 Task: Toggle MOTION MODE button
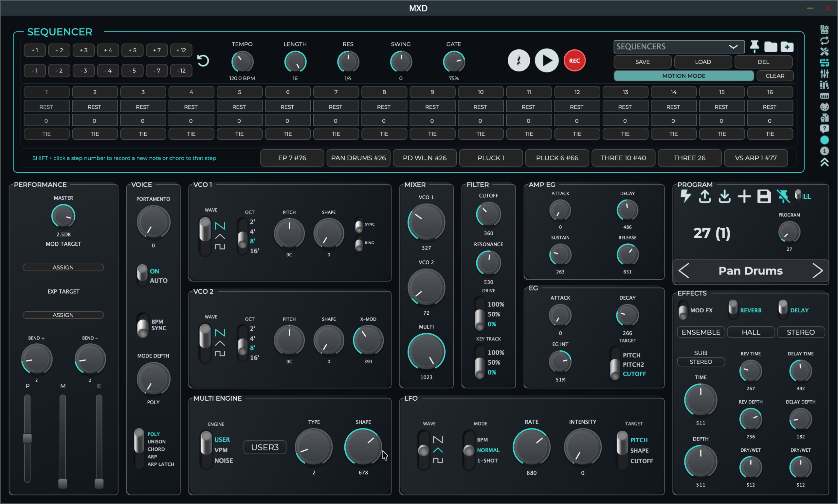(x=683, y=76)
